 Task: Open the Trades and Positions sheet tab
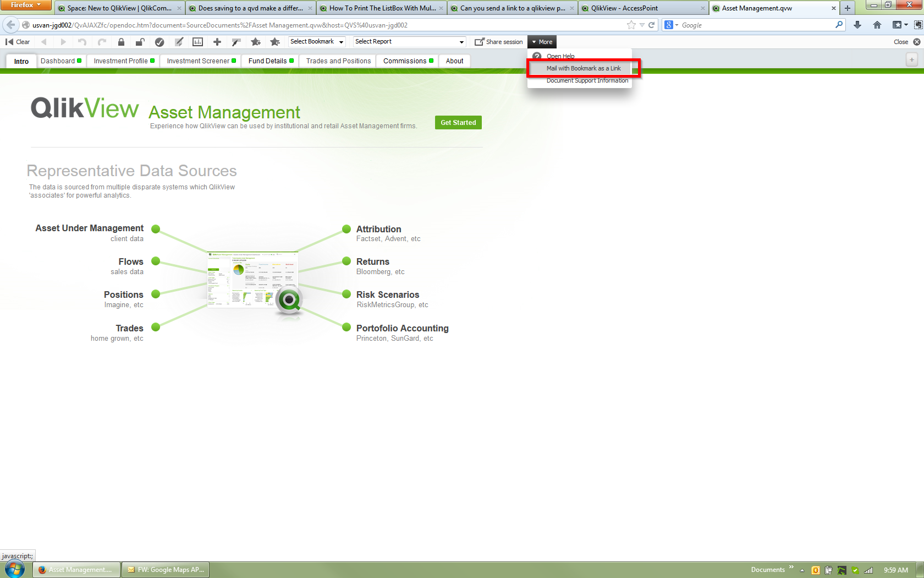tap(338, 61)
